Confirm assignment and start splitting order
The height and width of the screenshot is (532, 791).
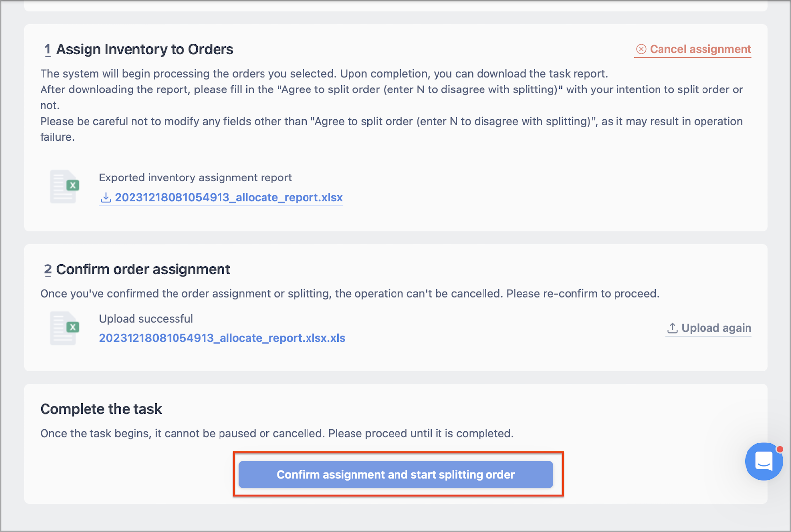395,475
